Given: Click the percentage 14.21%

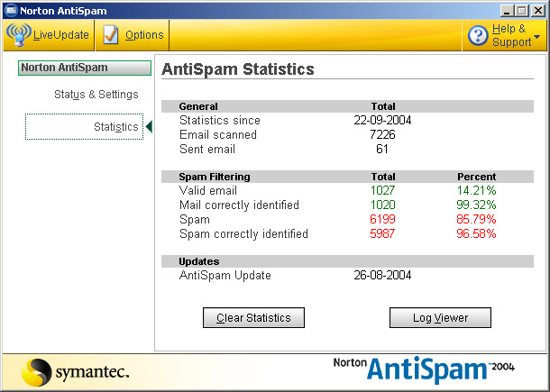Looking at the screenshot, I should pos(476,190).
